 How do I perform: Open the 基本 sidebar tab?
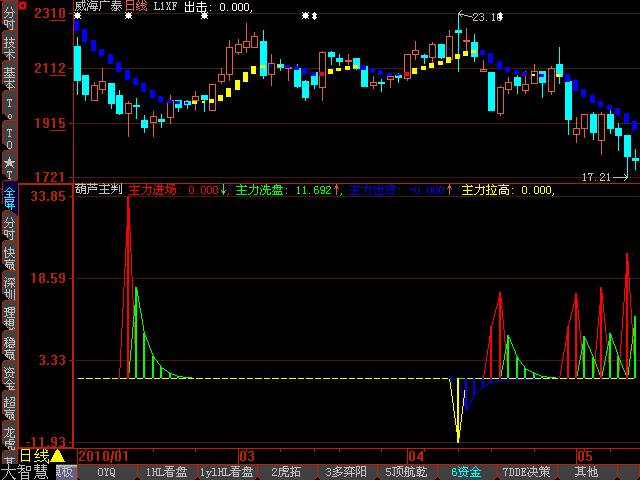(x=9, y=77)
